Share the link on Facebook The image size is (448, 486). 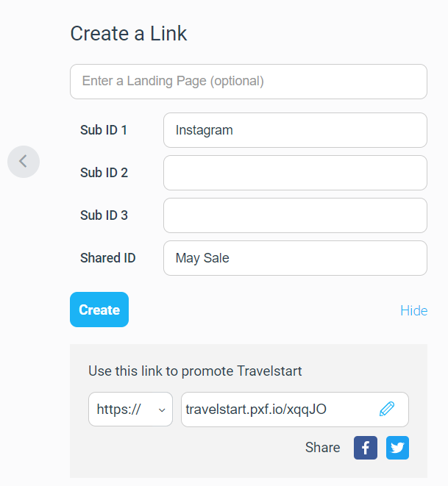coord(366,448)
